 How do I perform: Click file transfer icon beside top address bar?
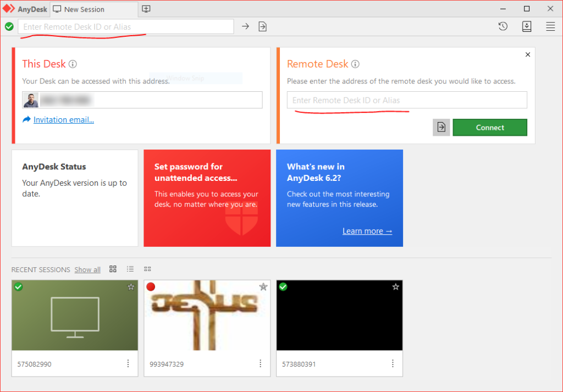(262, 26)
